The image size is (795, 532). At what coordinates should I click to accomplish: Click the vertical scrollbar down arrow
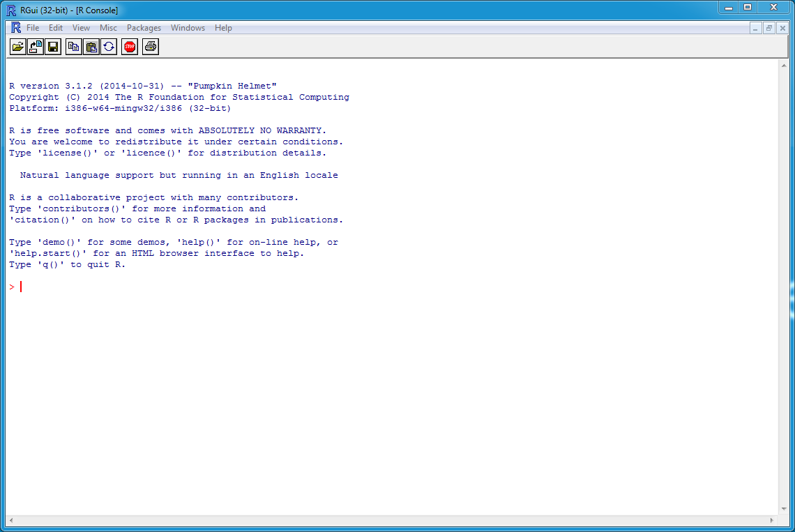(784, 509)
